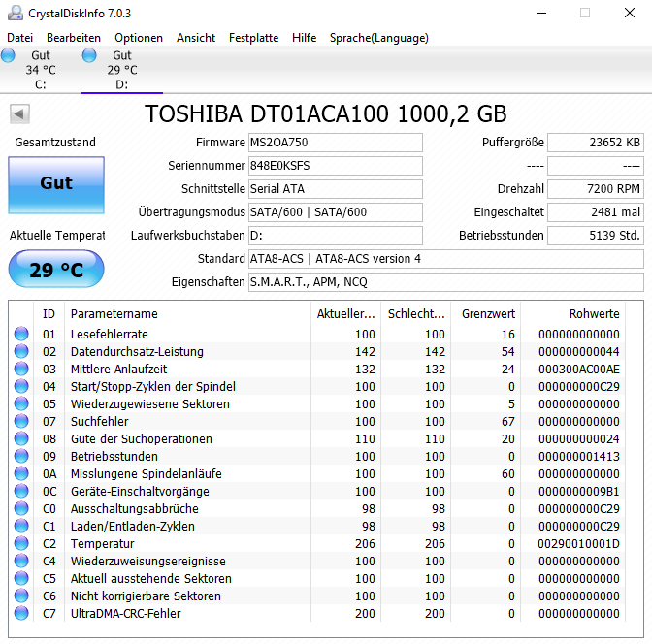Open the Sprache(Language) menu
Screen dimensions: 652x644
click(378, 38)
